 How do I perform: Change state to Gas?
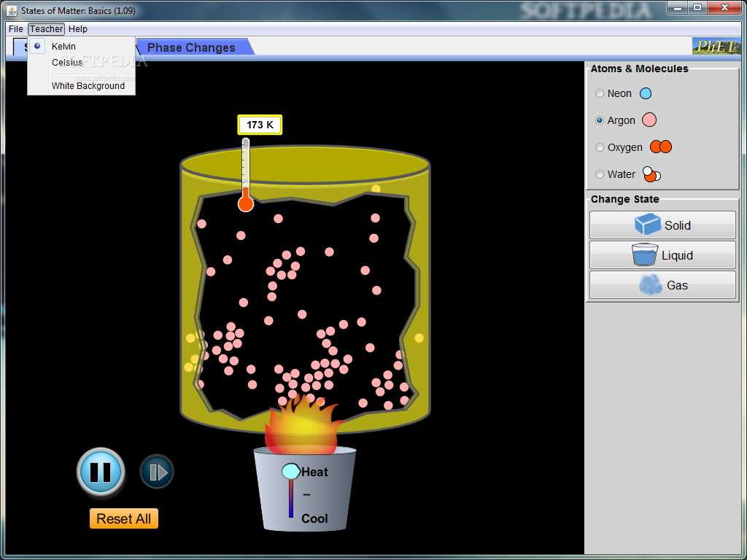pyautogui.click(x=662, y=285)
